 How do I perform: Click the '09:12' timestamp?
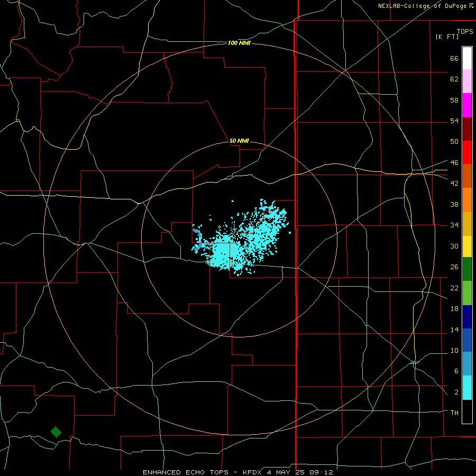tap(321, 472)
